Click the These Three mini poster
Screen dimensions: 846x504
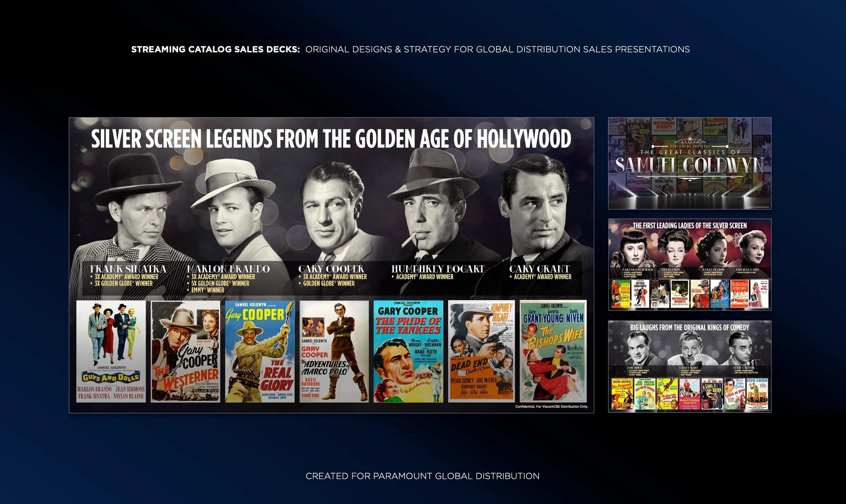click(720, 294)
